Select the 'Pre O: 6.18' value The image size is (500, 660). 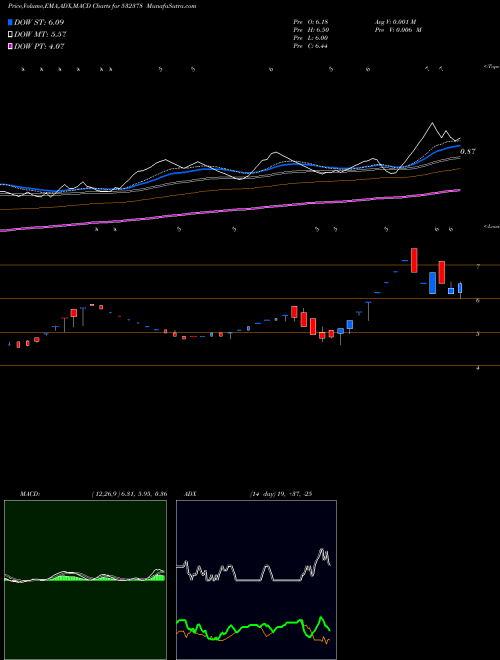pos(311,22)
